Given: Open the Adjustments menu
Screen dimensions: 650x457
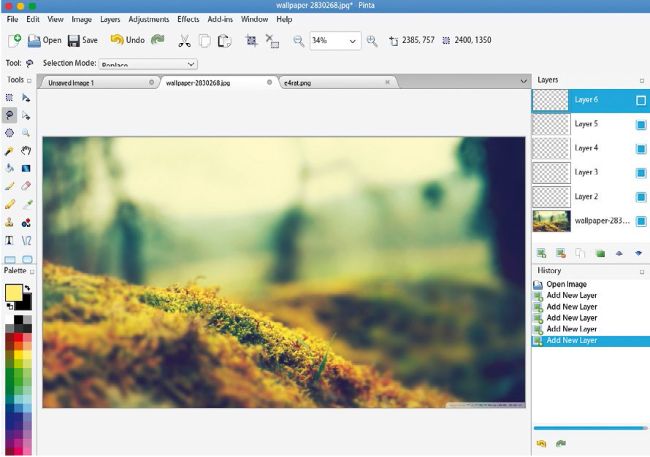Looking at the screenshot, I should [x=148, y=19].
